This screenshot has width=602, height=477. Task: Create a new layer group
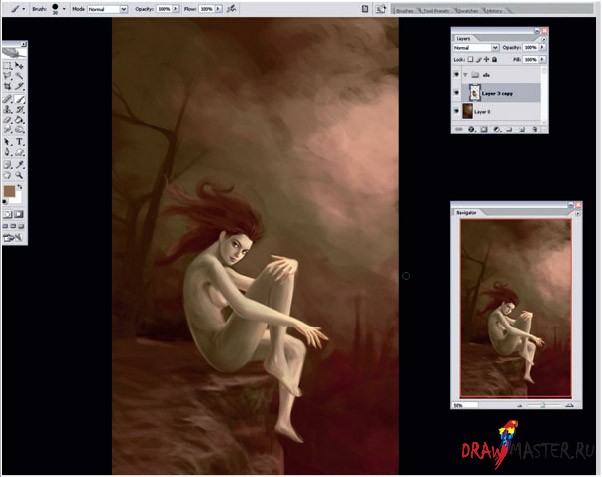coord(509,129)
